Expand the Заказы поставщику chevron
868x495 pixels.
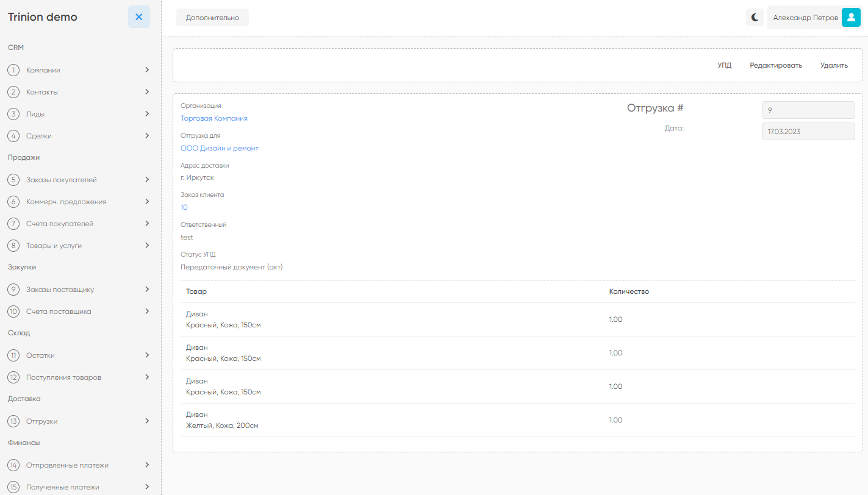pos(147,289)
